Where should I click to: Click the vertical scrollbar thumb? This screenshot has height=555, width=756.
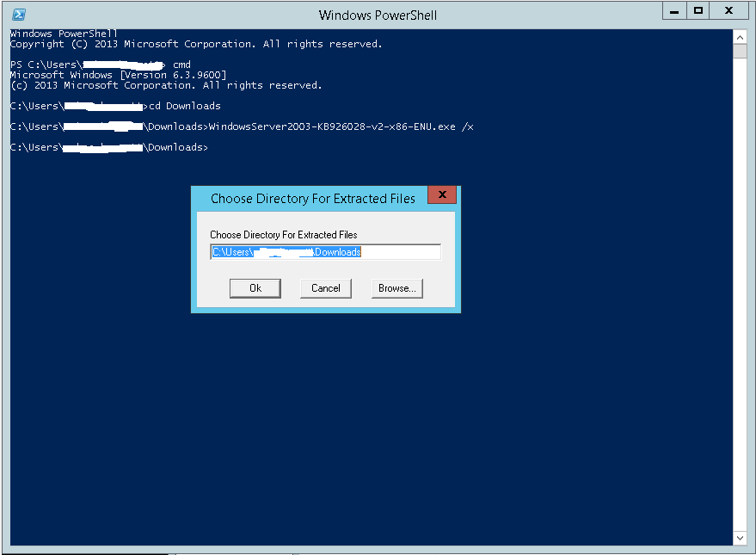pyautogui.click(x=740, y=51)
